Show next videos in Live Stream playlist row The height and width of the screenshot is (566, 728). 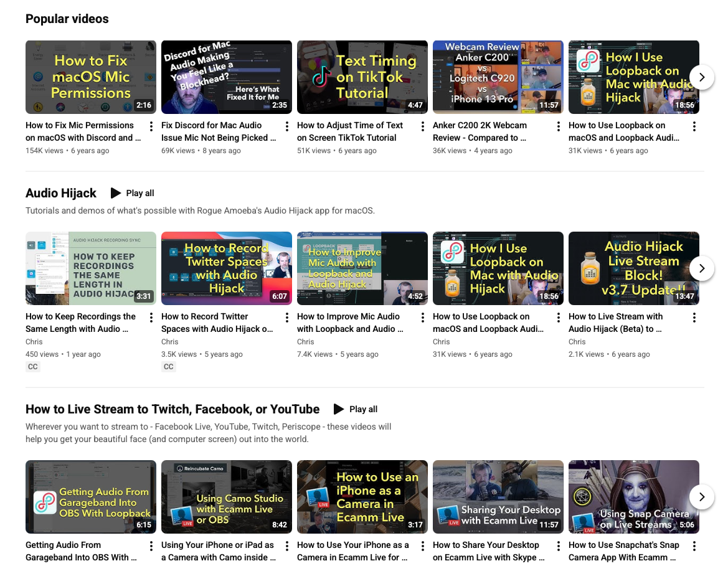pyautogui.click(x=702, y=497)
